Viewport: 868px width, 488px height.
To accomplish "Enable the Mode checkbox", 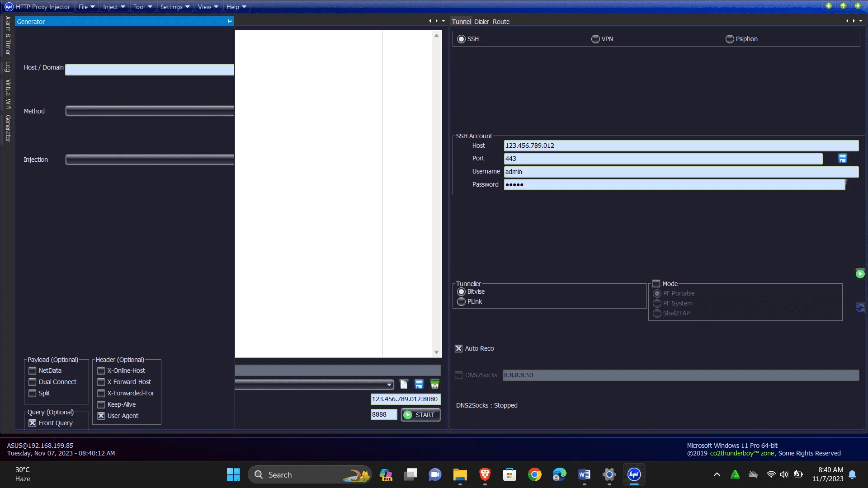I will click(x=656, y=284).
